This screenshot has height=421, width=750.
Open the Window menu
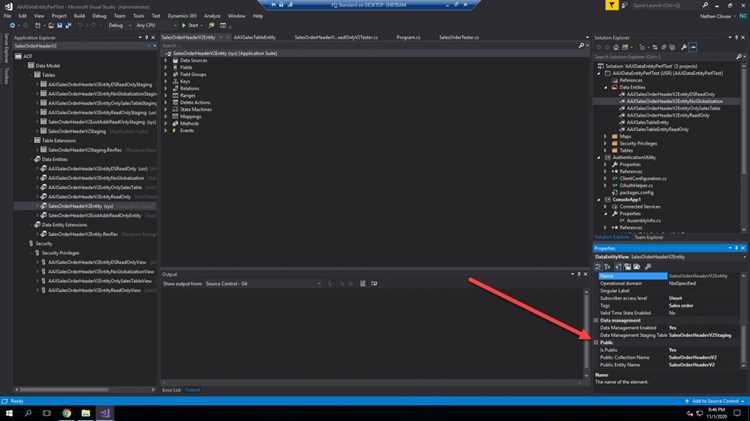[236, 16]
